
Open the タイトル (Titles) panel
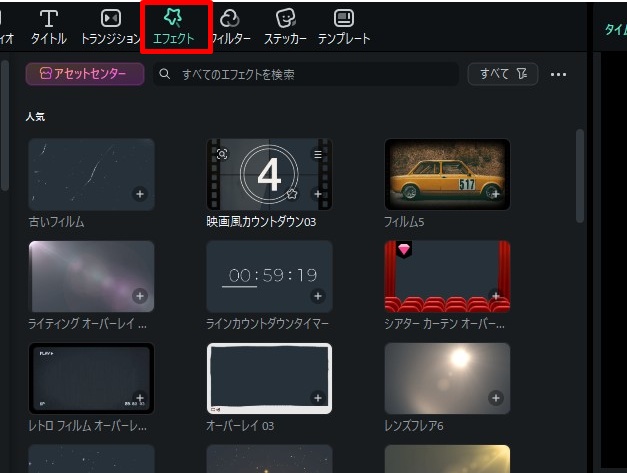point(48,28)
